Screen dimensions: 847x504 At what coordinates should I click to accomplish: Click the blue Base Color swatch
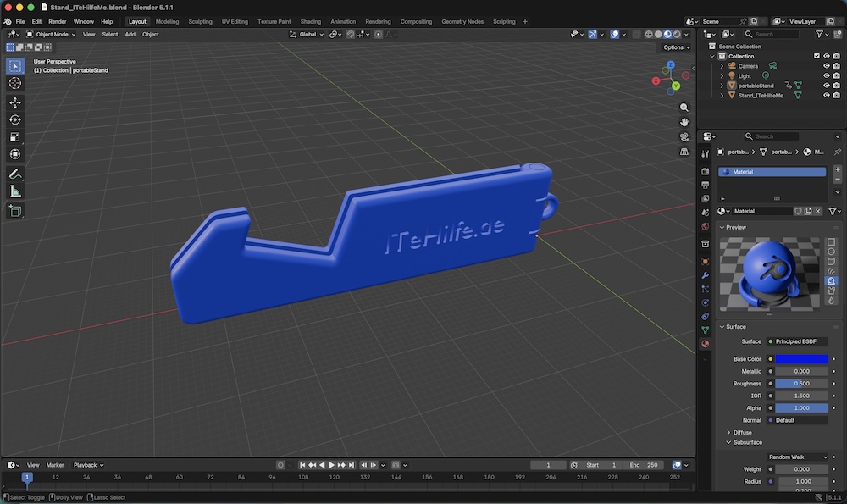pyautogui.click(x=801, y=359)
